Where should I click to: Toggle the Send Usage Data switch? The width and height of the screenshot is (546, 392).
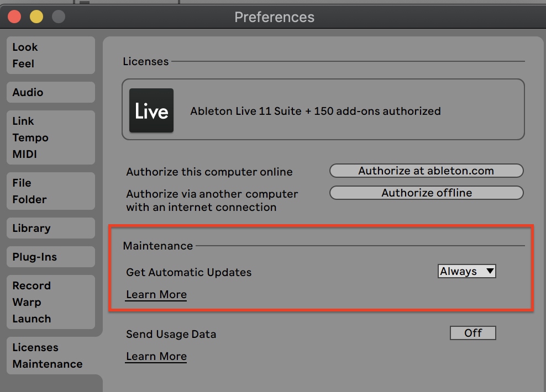[473, 333]
